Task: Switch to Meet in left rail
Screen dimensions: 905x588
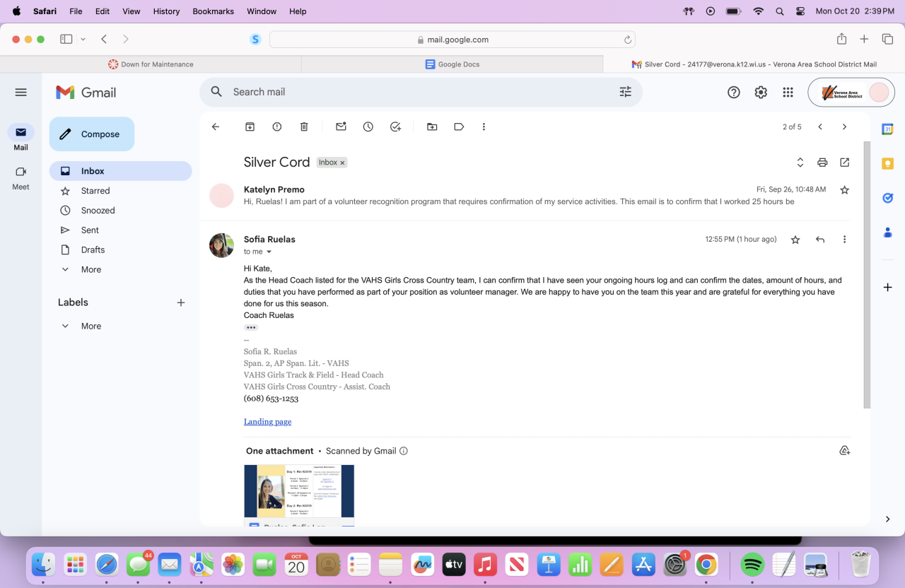Action: point(21,177)
